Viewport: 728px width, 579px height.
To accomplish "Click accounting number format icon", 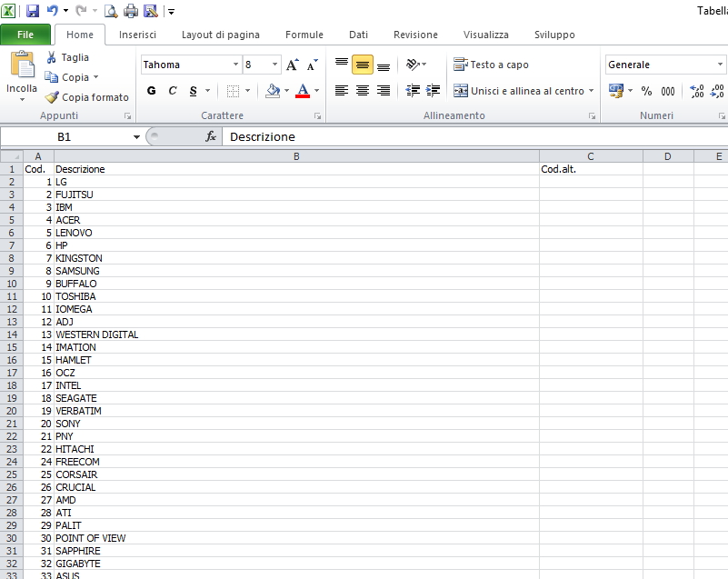I will [616, 91].
